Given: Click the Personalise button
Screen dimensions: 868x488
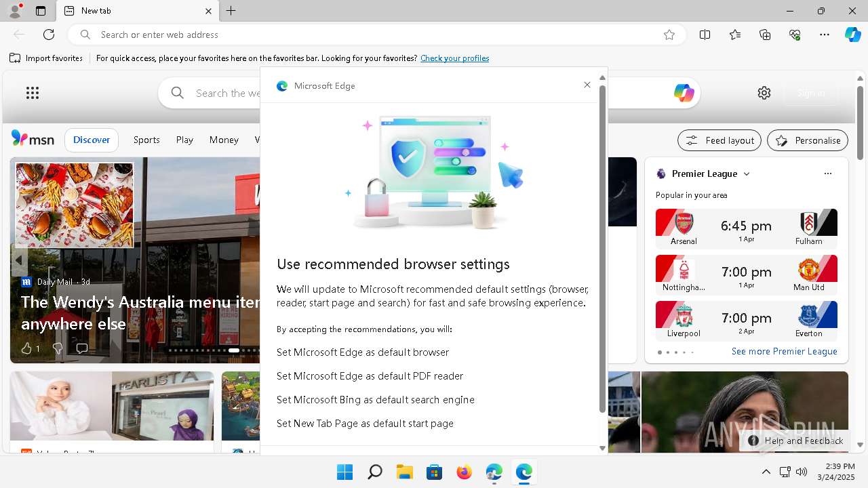Looking at the screenshot, I should pos(808,140).
